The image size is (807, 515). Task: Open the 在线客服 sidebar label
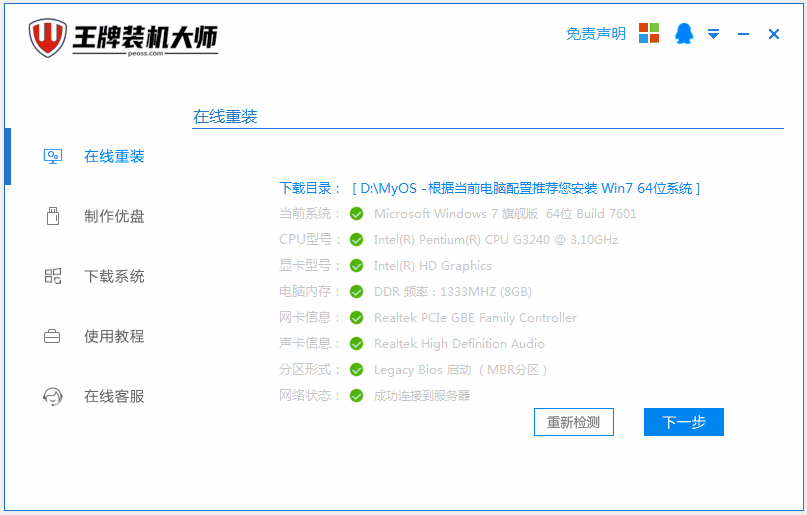114,396
